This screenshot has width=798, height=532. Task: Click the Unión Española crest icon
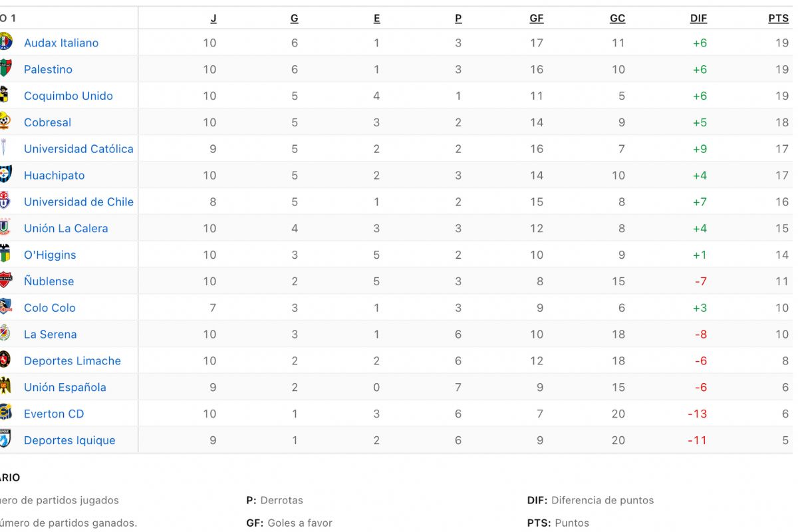coord(5,387)
